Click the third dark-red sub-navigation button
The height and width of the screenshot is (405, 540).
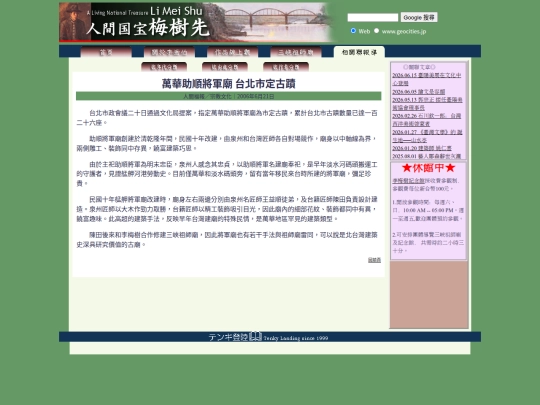(286, 67)
